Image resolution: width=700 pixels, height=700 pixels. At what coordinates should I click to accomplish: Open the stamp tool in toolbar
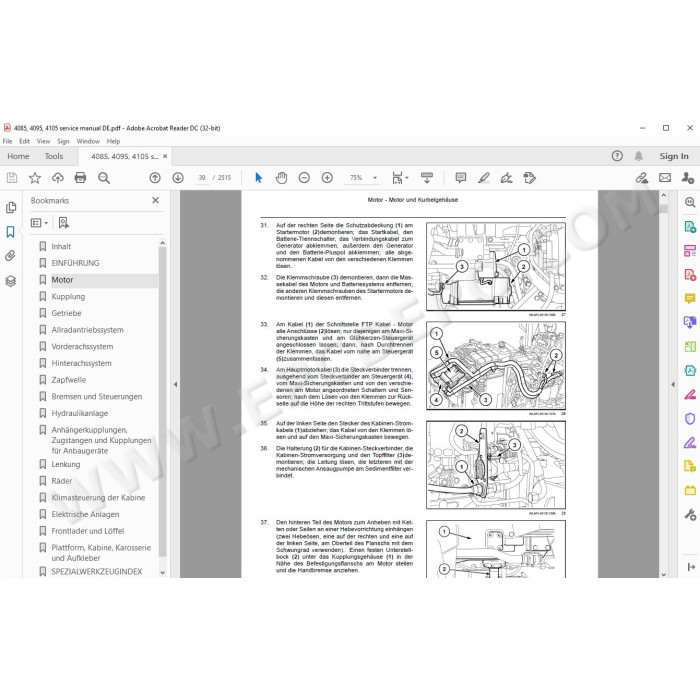coord(529,178)
